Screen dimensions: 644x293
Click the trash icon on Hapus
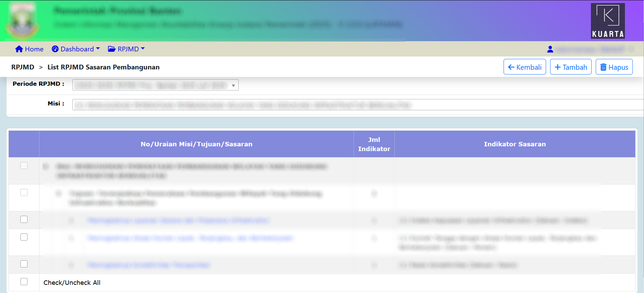coord(603,67)
